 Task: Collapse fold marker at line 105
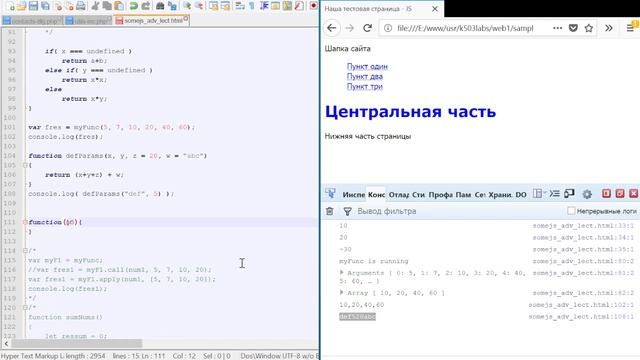(25, 165)
